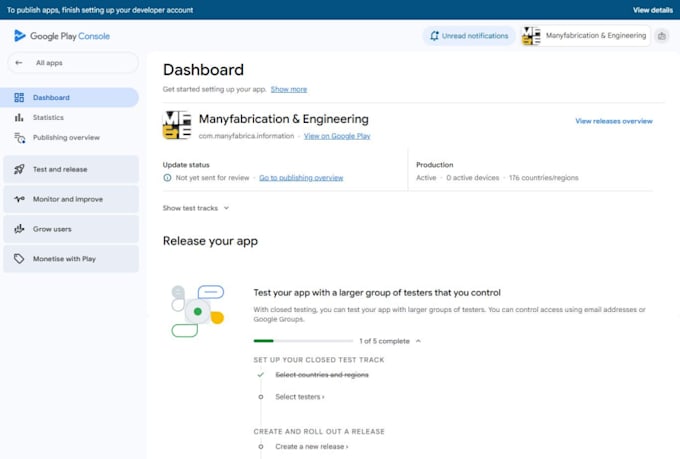The width and height of the screenshot is (680, 459).
Task: Click the bell icon for unread notifications
Action: (434, 36)
